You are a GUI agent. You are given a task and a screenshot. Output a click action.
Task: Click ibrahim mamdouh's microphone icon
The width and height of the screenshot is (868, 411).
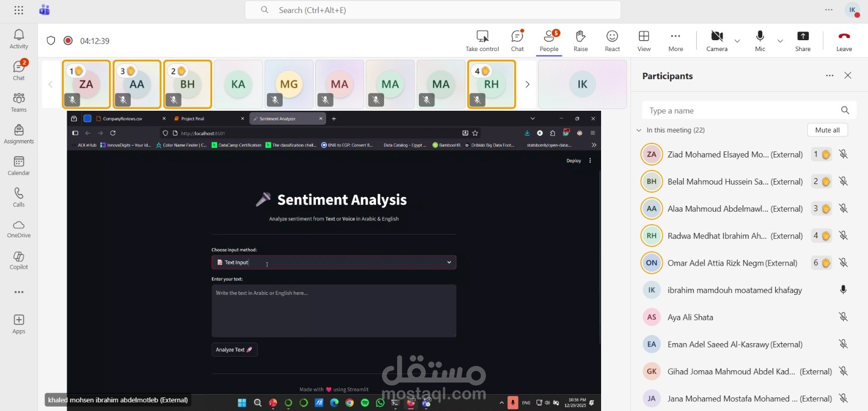pyautogui.click(x=843, y=290)
